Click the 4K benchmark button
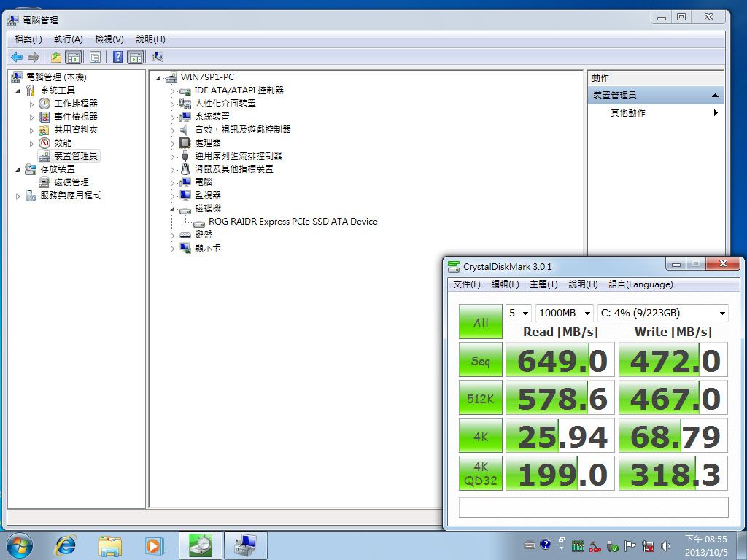Viewport: 747px width, 560px height. (x=480, y=436)
